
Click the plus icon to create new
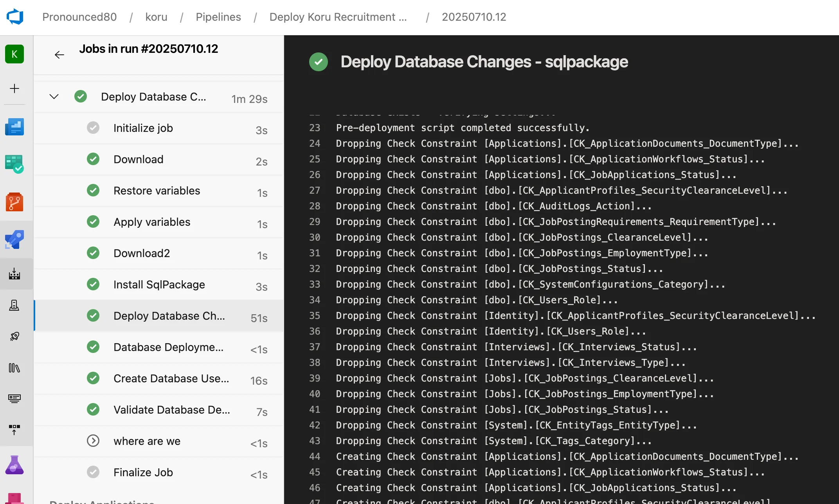tap(15, 89)
